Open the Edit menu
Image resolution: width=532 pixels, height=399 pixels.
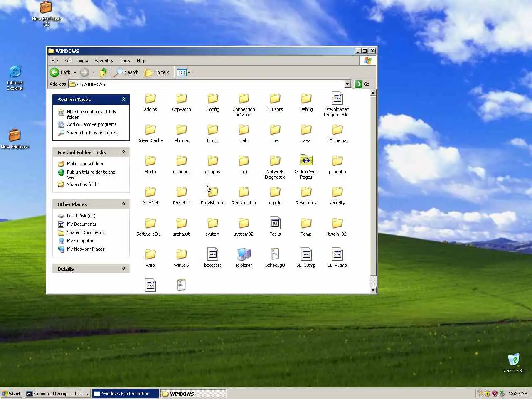(x=68, y=61)
